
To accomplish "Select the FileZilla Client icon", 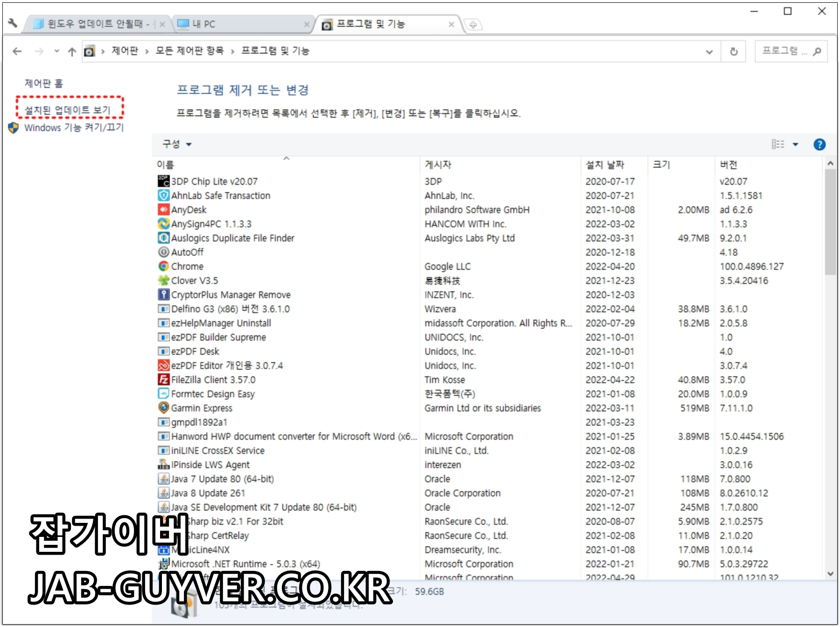I will [x=163, y=380].
